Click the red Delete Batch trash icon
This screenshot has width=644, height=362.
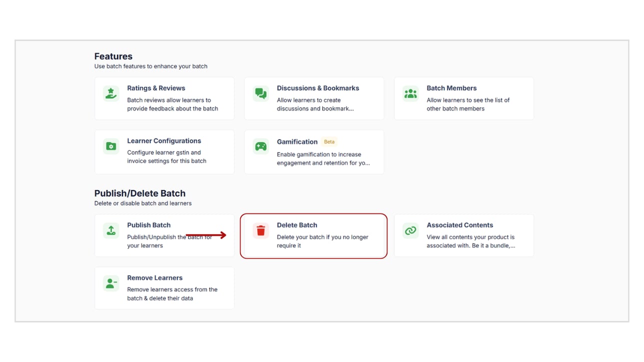261,230
